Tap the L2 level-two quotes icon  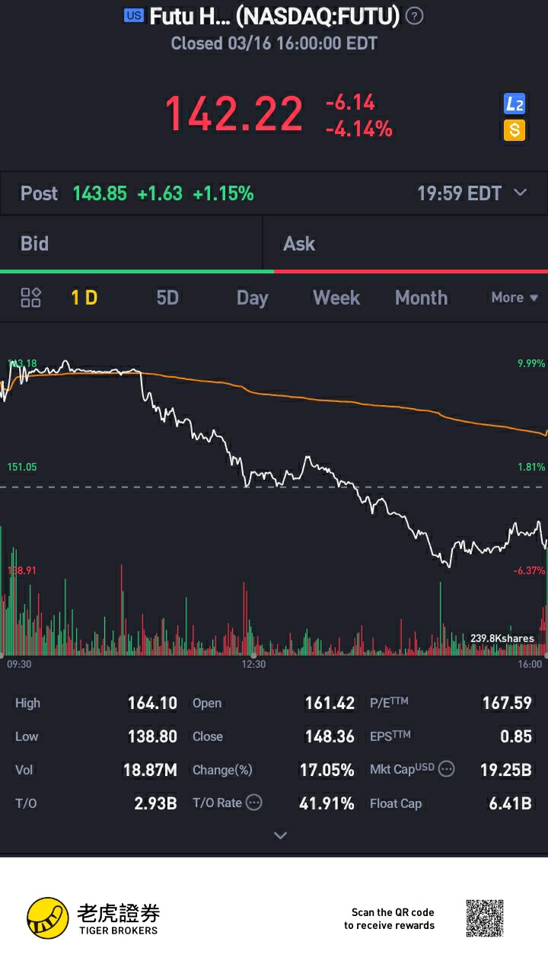(515, 104)
